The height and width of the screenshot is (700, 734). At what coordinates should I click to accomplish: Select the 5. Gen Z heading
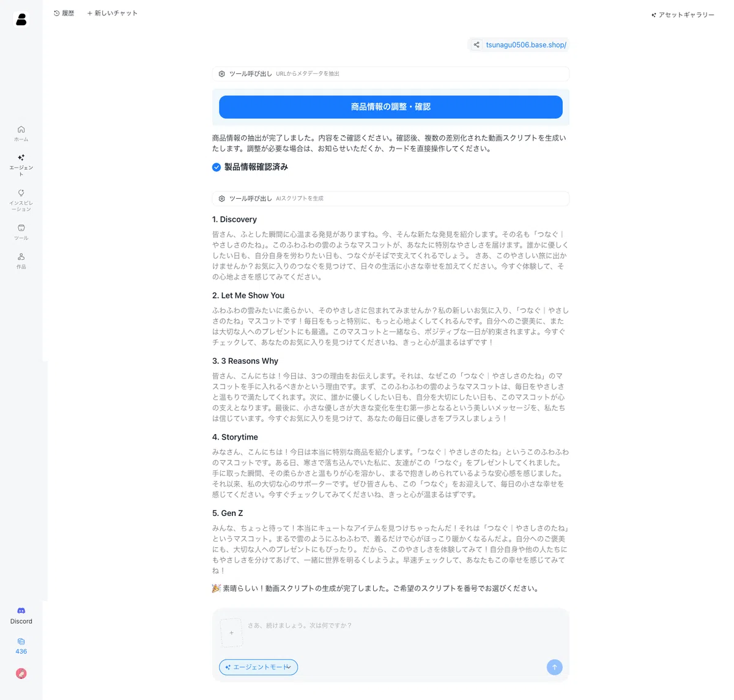tap(228, 513)
